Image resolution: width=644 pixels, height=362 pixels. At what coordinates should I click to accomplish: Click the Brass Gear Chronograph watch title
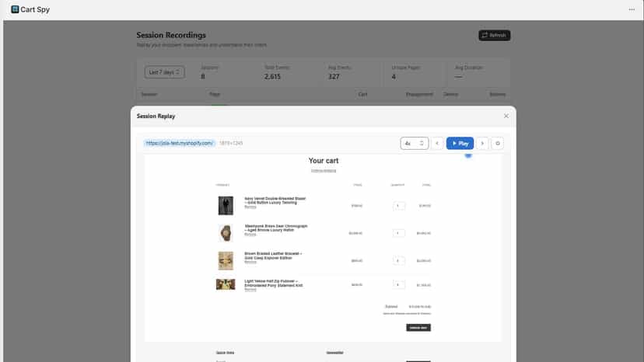[x=275, y=228]
